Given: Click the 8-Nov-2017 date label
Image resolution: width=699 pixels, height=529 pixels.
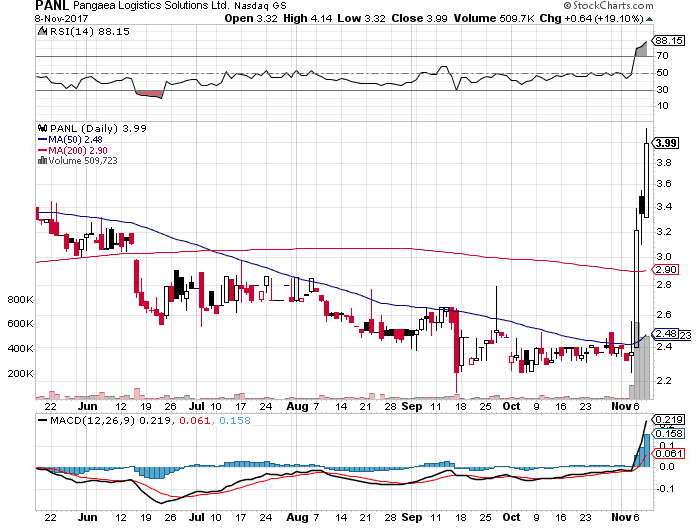Looking at the screenshot, I should tap(61, 19).
